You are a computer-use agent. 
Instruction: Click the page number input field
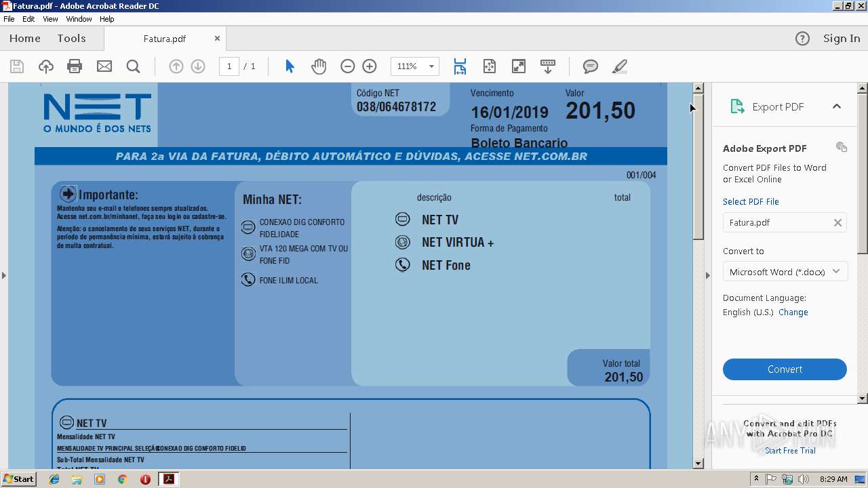pos(229,66)
